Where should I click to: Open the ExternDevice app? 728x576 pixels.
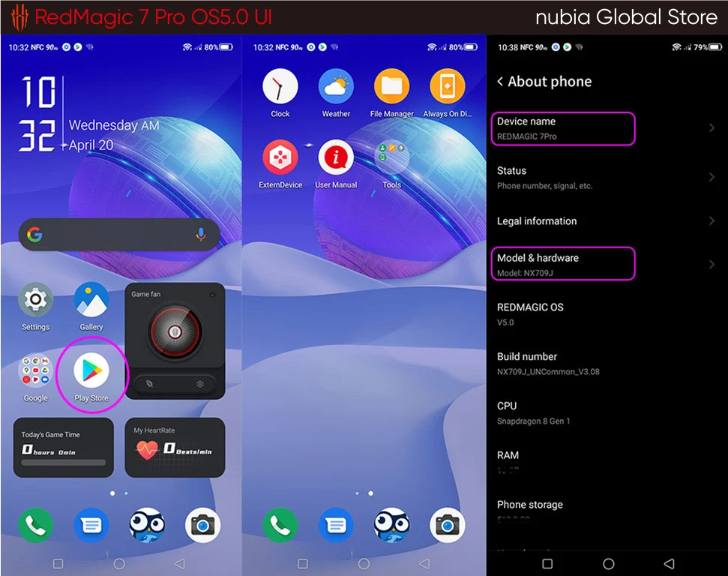(x=280, y=157)
